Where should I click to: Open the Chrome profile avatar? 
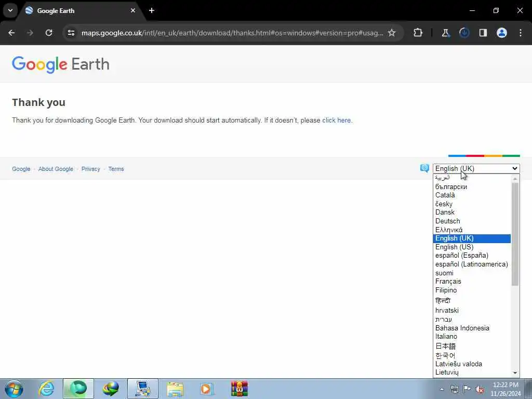[502, 33]
